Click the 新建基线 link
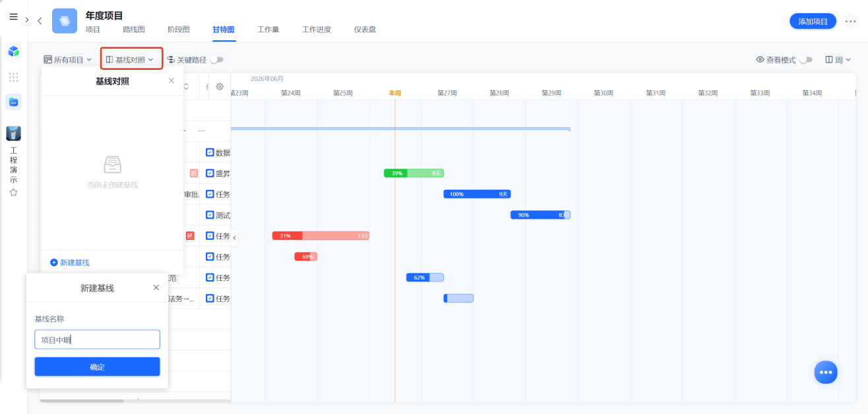Screen dimensions: 868x414 [x=70, y=262]
